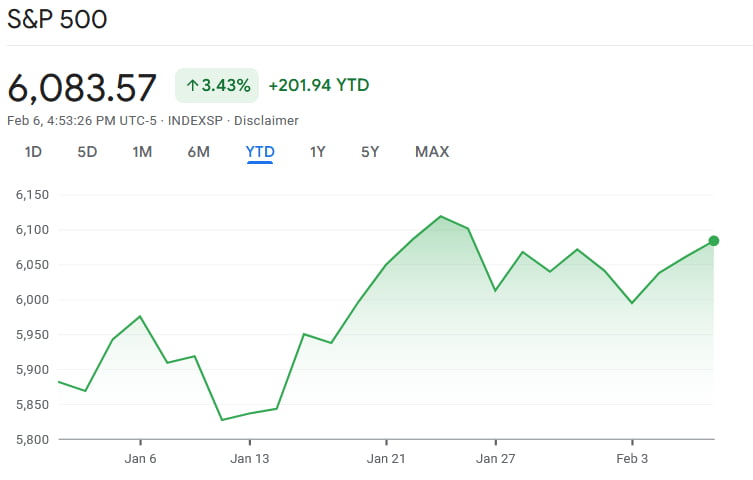The image size is (753, 480).
Task: Click the 6,050 y-axis label
Action: pyautogui.click(x=32, y=265)
